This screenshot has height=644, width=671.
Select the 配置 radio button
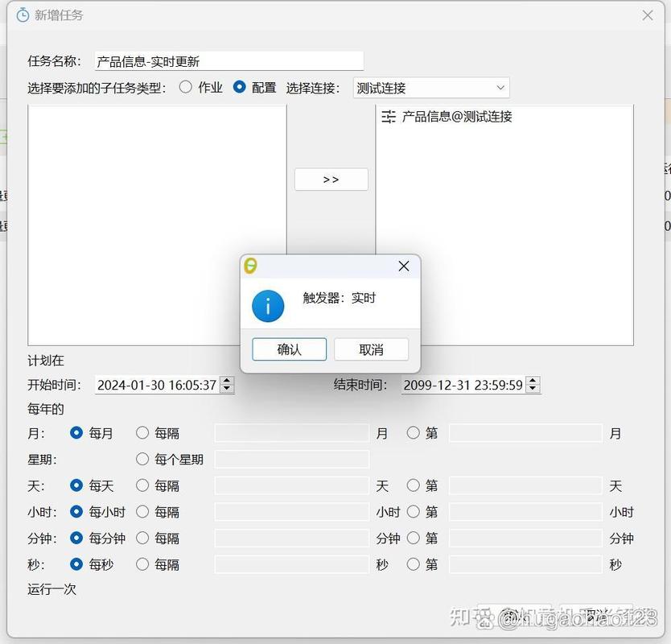pyautogui.click(x=238, y=88)
